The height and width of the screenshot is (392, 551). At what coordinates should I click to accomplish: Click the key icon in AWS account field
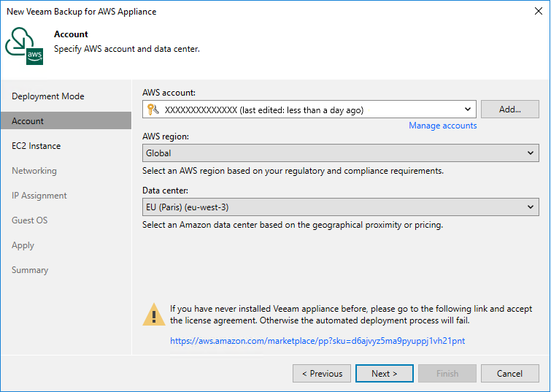point(153,110)
